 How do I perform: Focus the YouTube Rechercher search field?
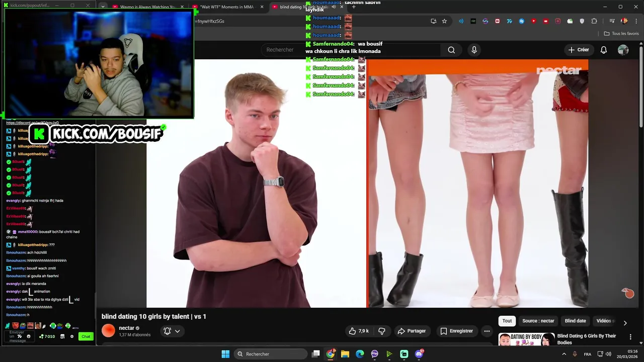coord(351,50)
